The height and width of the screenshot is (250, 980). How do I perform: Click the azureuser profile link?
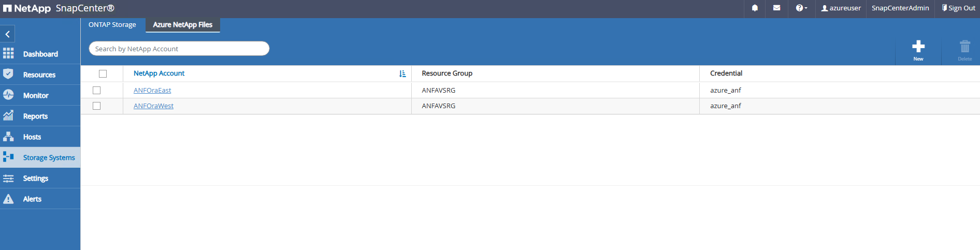point(841,8)
